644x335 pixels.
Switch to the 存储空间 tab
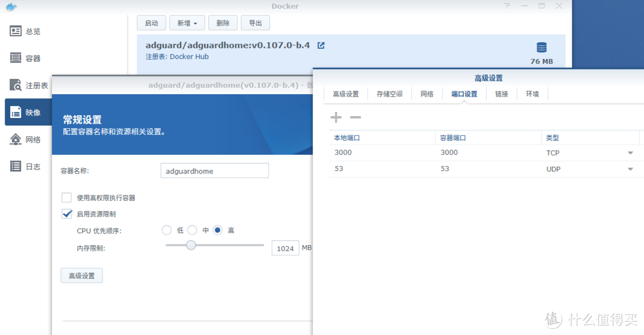coord(389,94)
